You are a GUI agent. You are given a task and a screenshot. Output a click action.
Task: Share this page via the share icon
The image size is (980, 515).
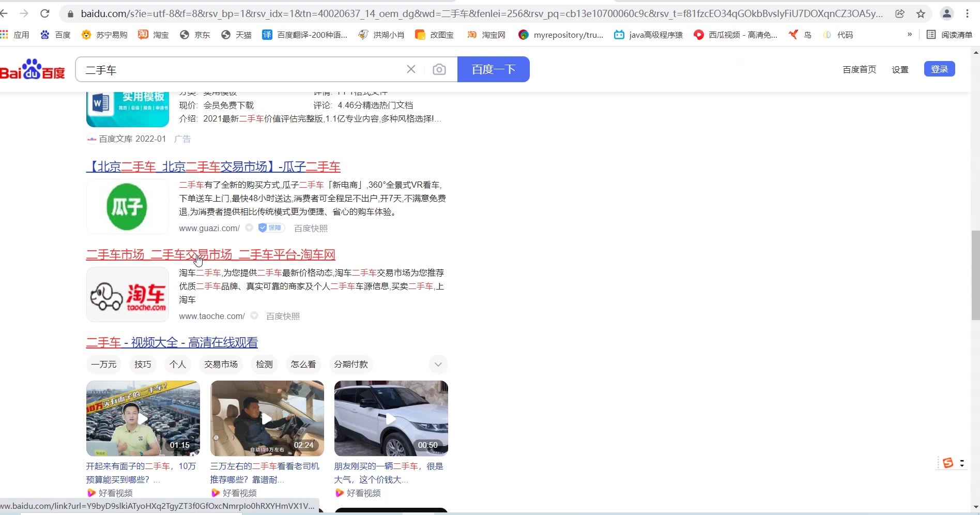pos(900,14)
